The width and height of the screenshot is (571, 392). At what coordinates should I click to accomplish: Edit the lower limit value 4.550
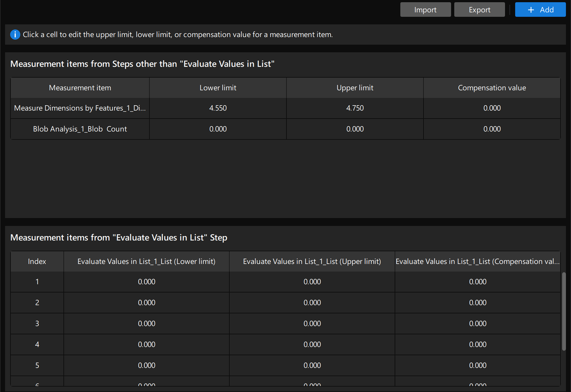[x=218, y=108]
